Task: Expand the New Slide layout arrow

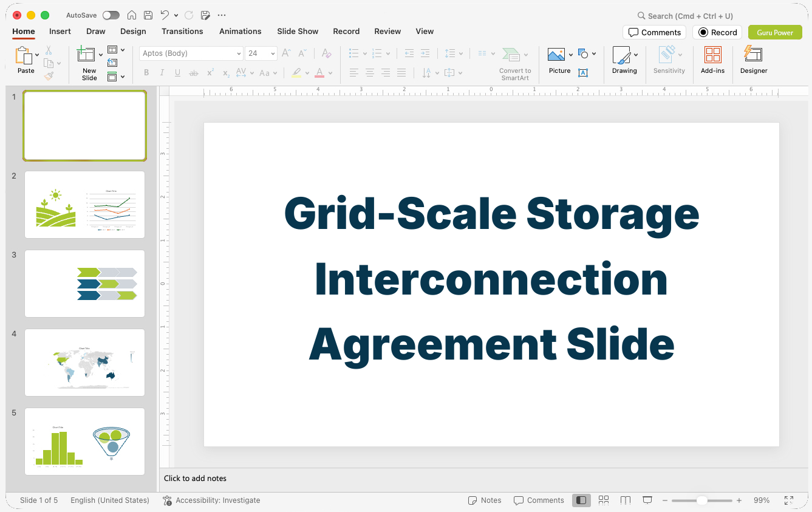Action: (x=101, y=55)
